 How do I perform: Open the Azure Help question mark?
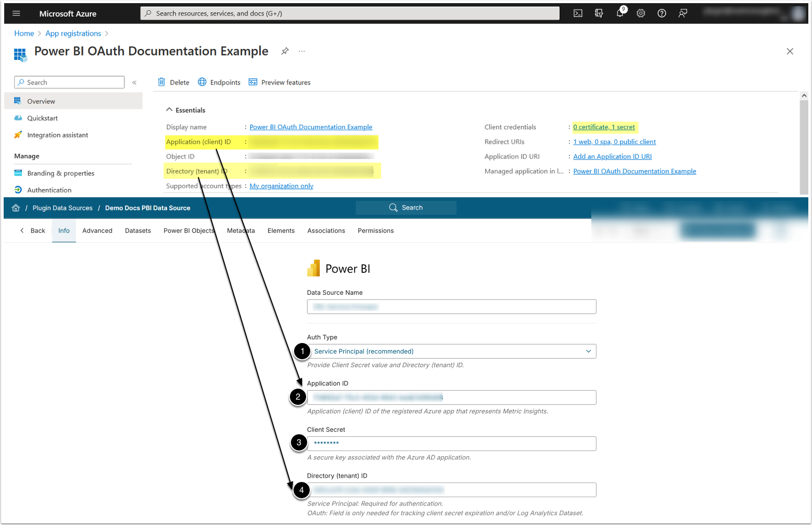pyautogui.click(x=662, y=14)
